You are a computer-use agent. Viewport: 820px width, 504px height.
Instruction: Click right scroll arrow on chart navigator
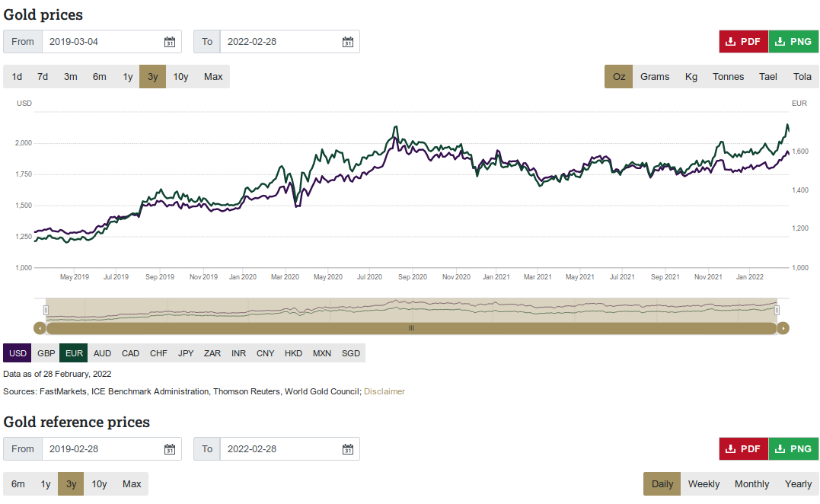[x=783, y=328]
